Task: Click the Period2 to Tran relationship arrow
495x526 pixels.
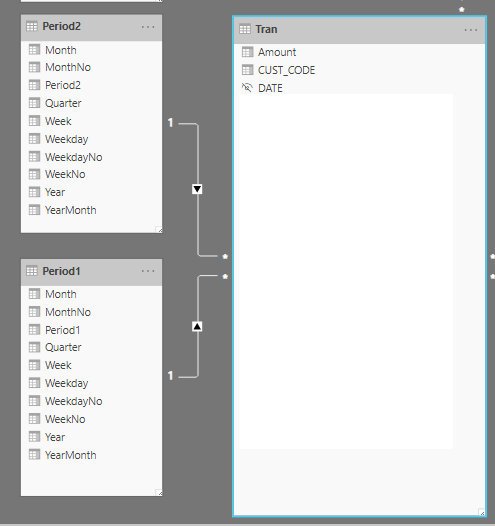Action: click(197, 189)
